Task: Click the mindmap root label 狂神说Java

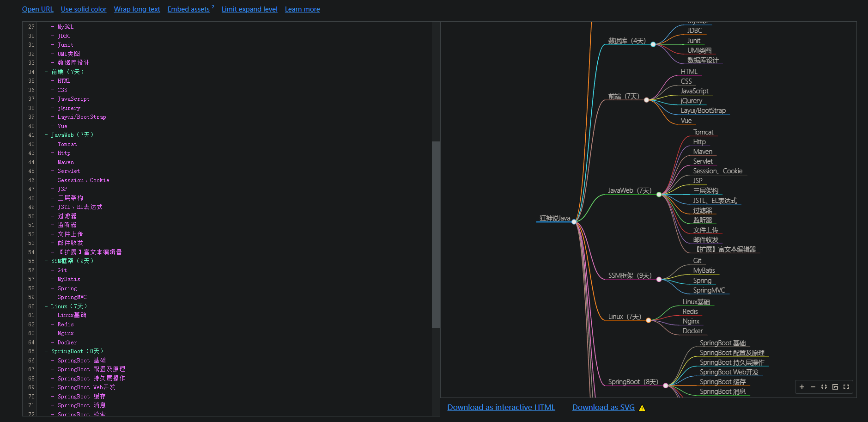Action: (x=555, y=218)
